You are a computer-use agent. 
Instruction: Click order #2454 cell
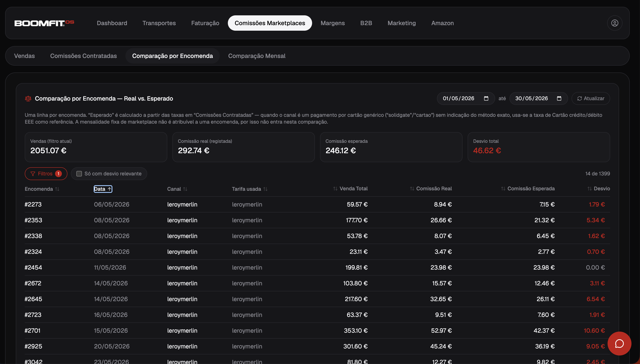coord(33,267)
